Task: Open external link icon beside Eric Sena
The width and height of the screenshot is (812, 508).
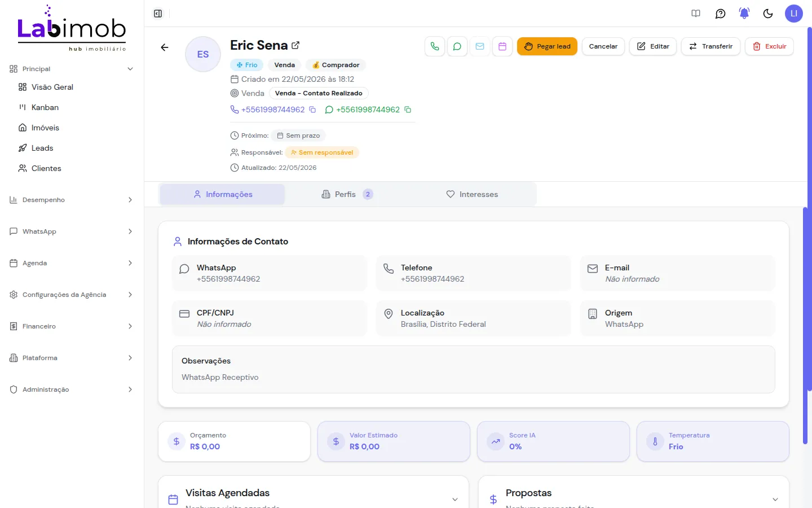Action: 295,45
